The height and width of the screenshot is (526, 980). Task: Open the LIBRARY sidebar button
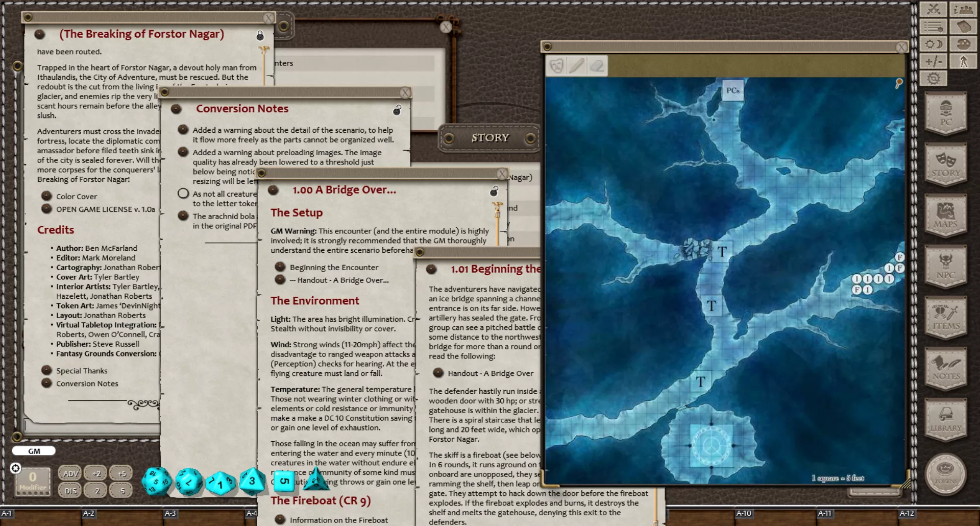946,420
